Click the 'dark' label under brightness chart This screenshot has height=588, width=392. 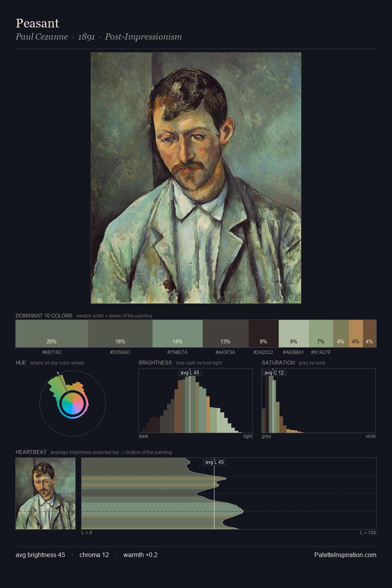click(143, 436)
